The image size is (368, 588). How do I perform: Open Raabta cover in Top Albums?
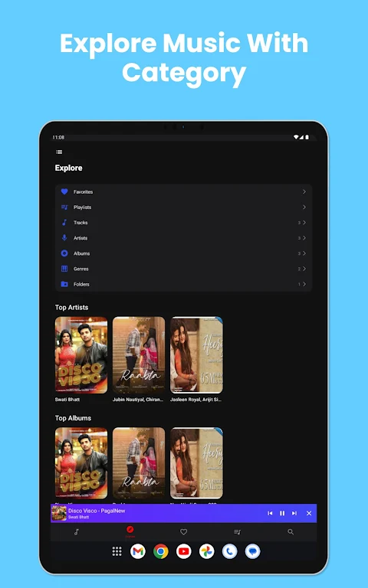tap(139, 463)
